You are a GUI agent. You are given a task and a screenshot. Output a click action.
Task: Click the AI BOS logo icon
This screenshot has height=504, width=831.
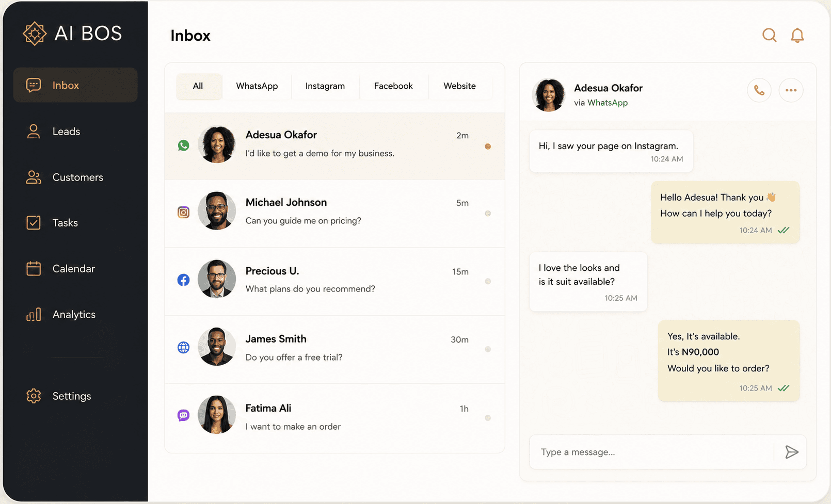[35, 34]
